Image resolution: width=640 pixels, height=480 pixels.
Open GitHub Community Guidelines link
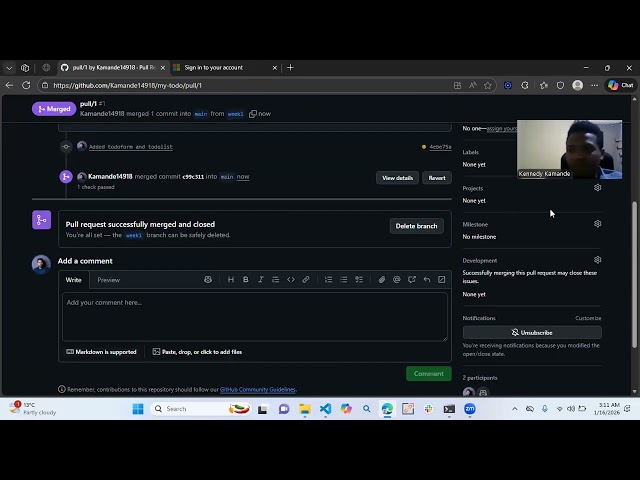click(x=258, y=389)
